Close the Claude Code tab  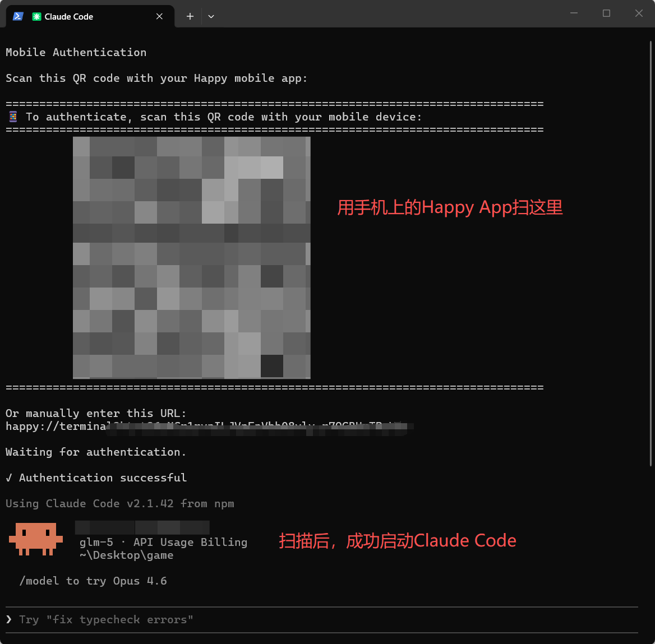pyautogui.click(x=159, y=16)
